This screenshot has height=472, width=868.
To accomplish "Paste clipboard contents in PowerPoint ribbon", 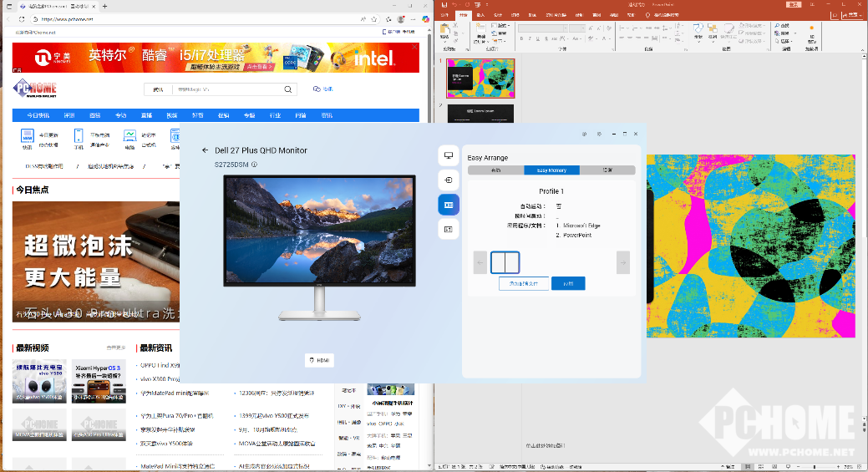I will [444, 30].
